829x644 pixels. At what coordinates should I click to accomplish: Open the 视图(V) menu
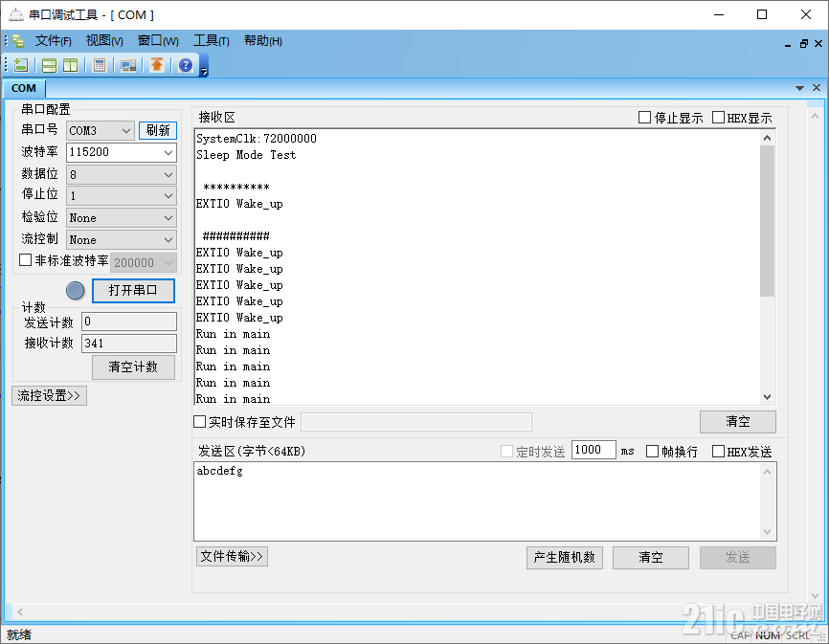[x=104, y=41]
